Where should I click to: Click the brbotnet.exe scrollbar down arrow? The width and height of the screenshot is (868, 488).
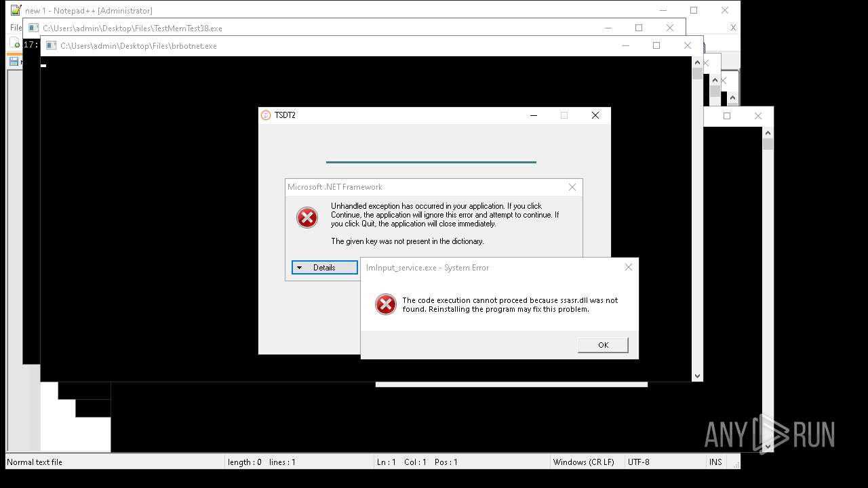tap(697, 376)
